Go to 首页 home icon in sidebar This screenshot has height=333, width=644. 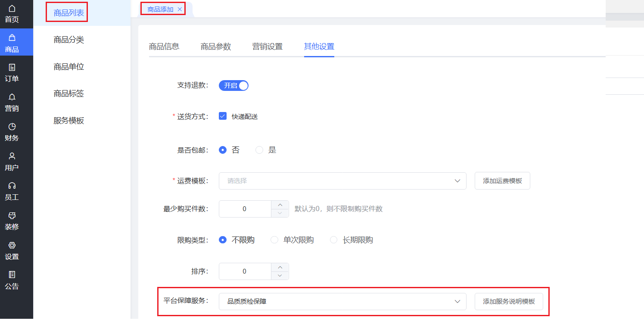[12, 9]
